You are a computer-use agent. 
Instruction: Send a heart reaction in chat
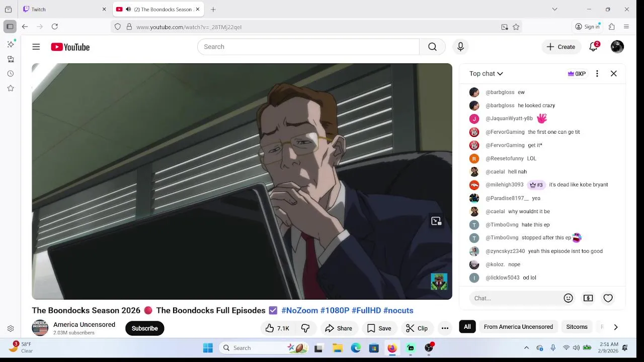coord(608,298)
